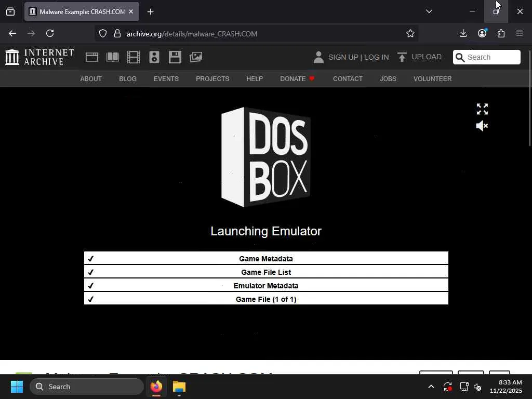Open the PROJECTS menu item
The width and height of the screenshot is (532, 399).
tap(212, 79)
